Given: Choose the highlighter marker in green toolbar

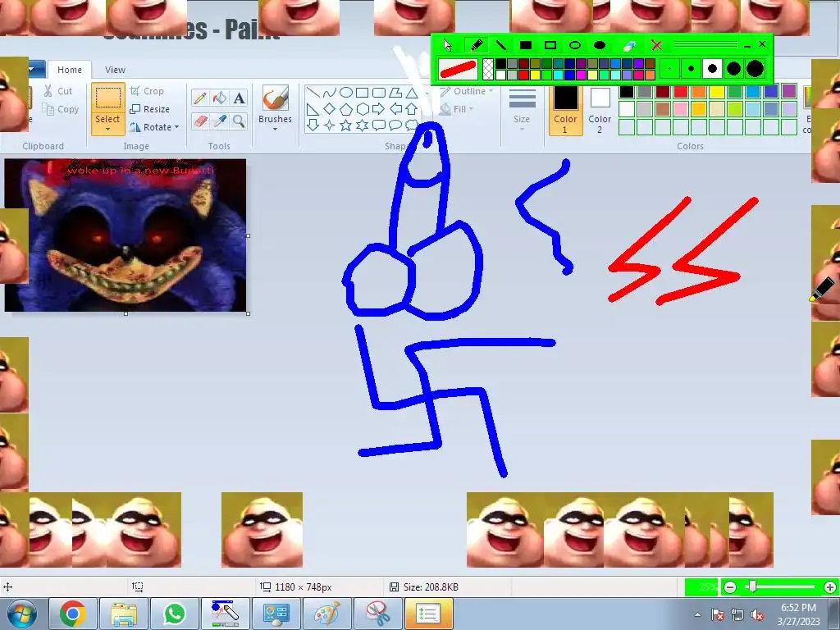Looking at the screenshot, I should coord(475,46).
